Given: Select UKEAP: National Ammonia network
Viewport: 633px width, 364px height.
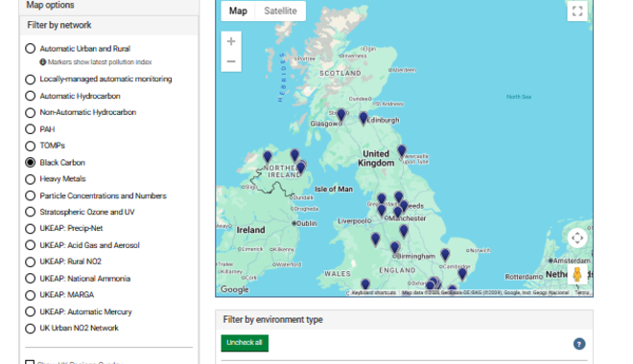Looking at the screenshot, I should pyautogui.click(x=31, y=279).
